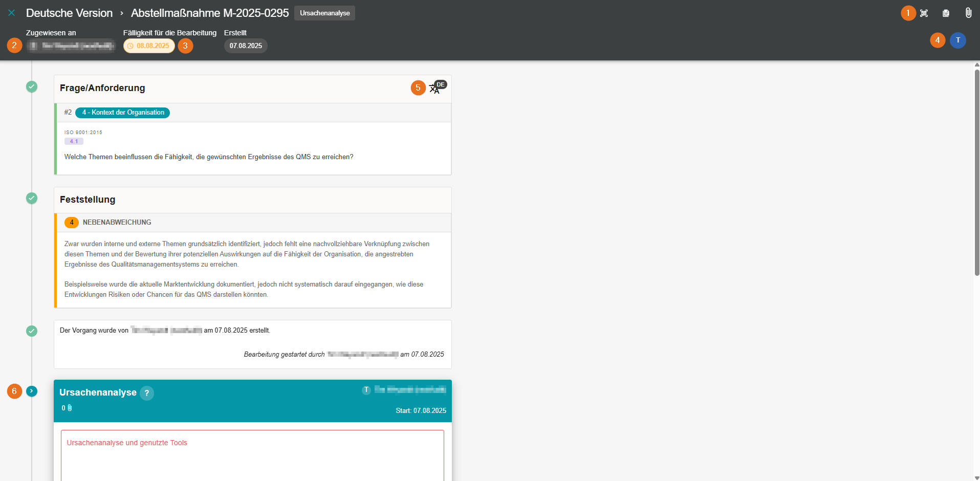Open the assigned person chip under Zugewiesen an
This screenshot has width=980, height=481.
coord(72,46)
